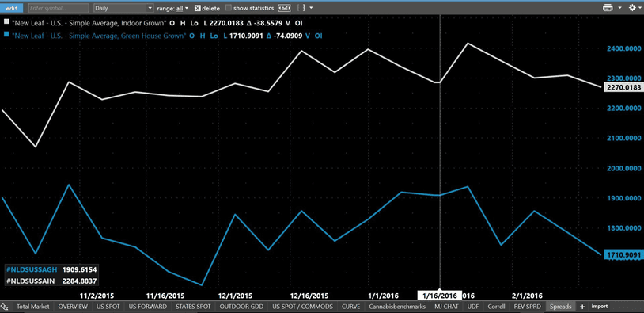Click the edit button
Image resolution: width=644 pixels, height=313 pixels.
pos(12,8)
